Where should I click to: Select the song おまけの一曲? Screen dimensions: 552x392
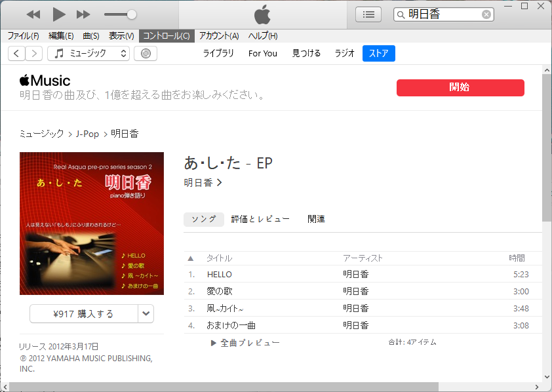click(x=231, y=326)
